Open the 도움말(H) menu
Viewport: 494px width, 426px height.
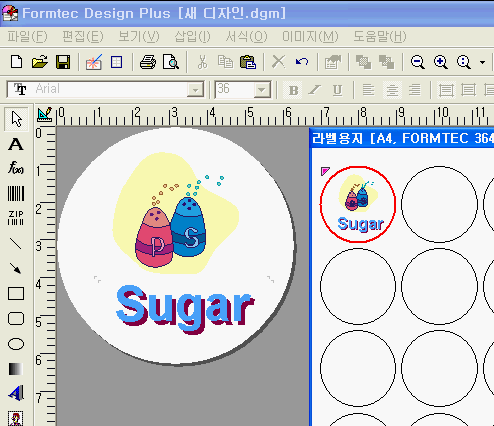pyautogui.click(x=380, y=36)
